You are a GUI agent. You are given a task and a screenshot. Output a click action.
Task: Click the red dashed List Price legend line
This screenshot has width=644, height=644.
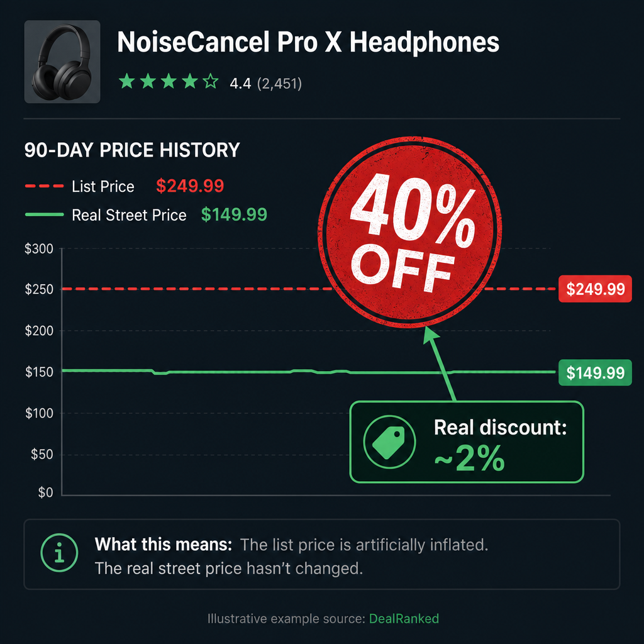click(45, 186)
